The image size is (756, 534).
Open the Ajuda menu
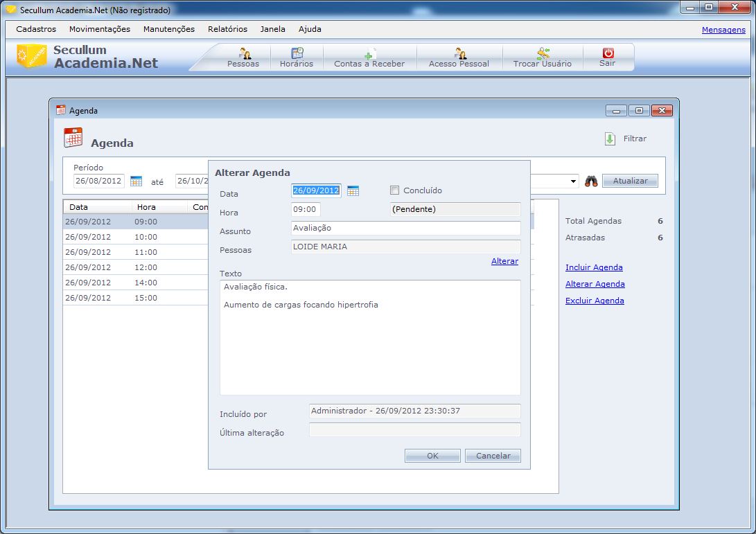click(x=310, y=29)
